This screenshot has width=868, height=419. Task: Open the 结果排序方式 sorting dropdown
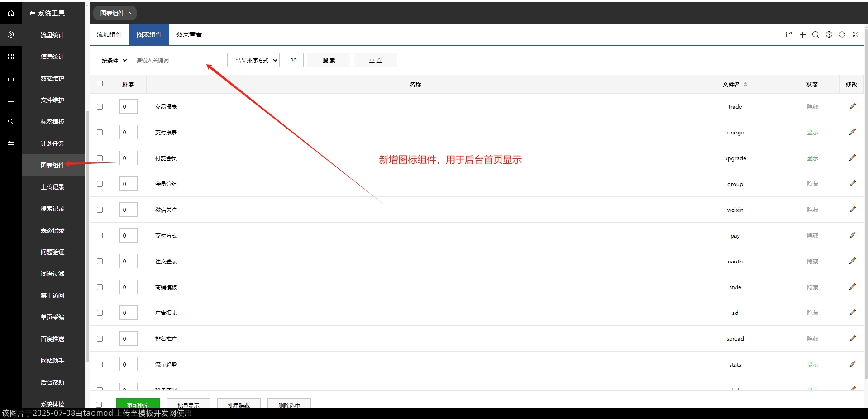point(254,60)
